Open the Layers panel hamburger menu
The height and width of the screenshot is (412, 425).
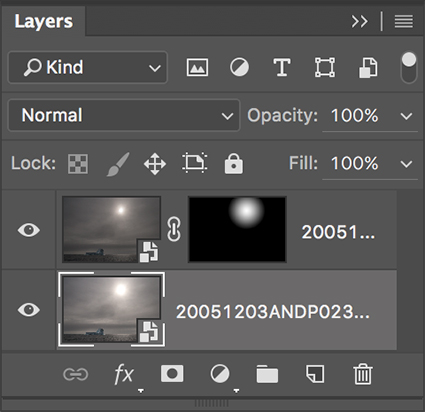point(404,22)
